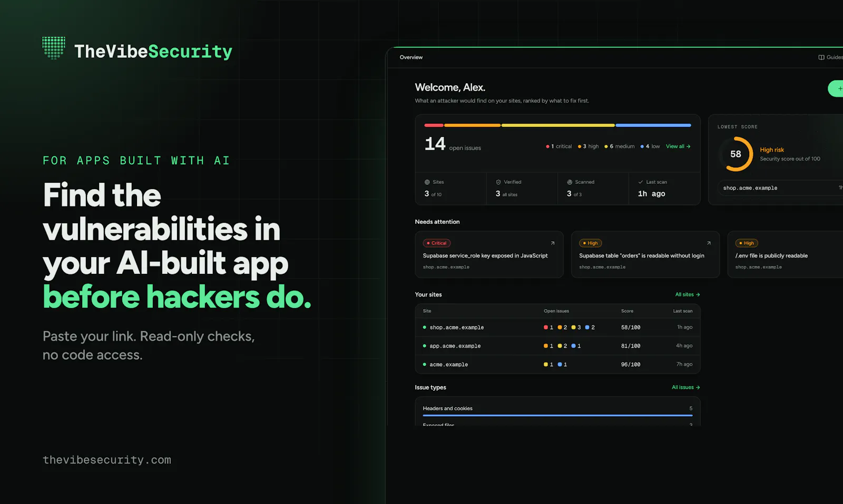Sort by Score column header
This screenshot has width=843, height=504.
point(627,311)
